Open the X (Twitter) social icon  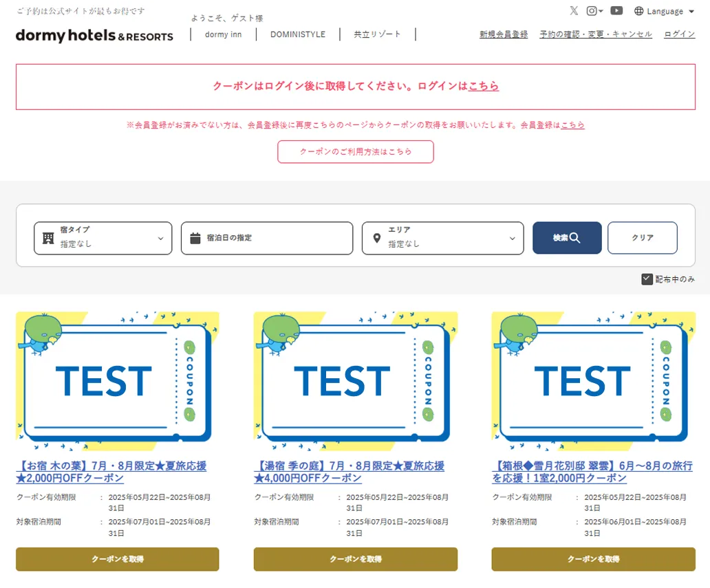point(574,10)
